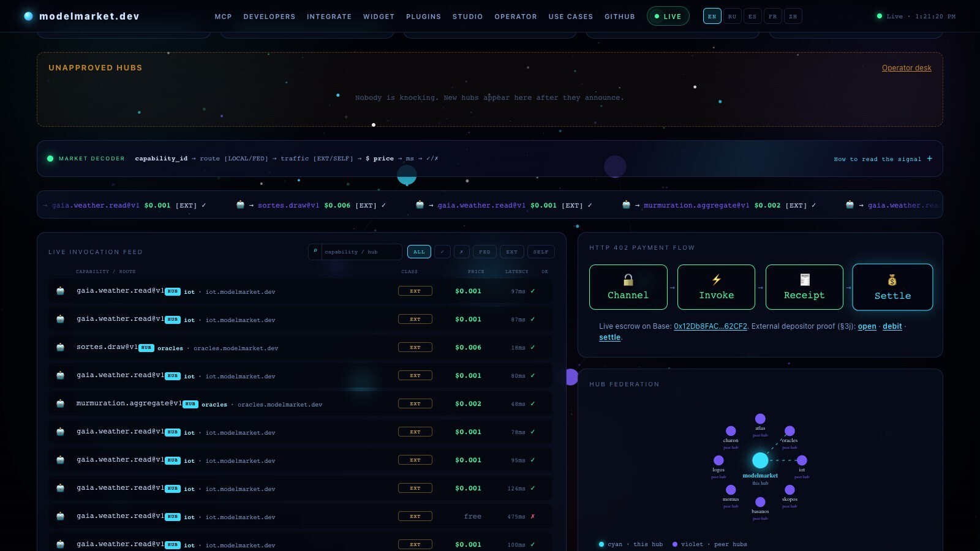The image size is (980, 551).
Task: Toggle the LIVE pill in the navbar
Action: coord(668,17)
